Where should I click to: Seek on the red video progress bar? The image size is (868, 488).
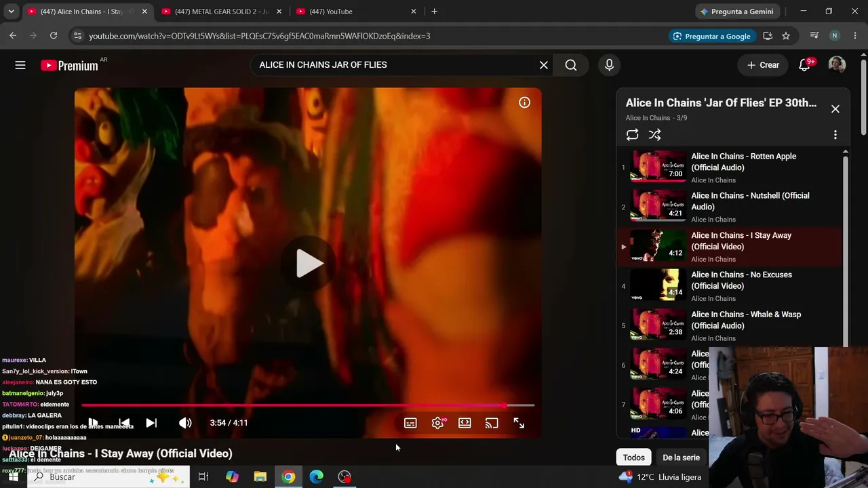pyautogui.click(x=308, y=405)
